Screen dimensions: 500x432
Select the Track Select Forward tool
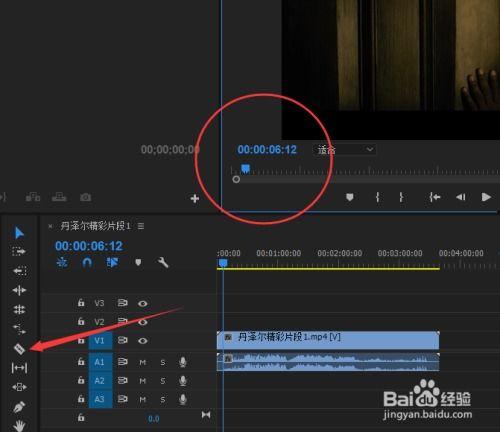19,251
